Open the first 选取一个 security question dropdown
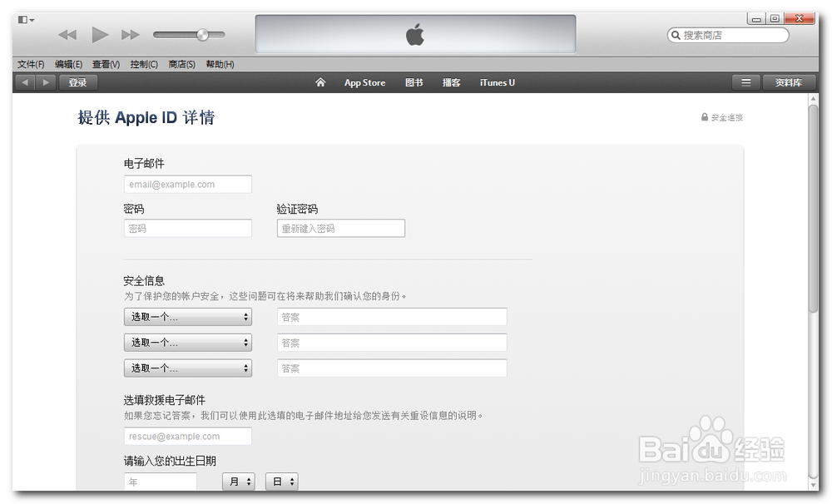 (x=188, y=317)
